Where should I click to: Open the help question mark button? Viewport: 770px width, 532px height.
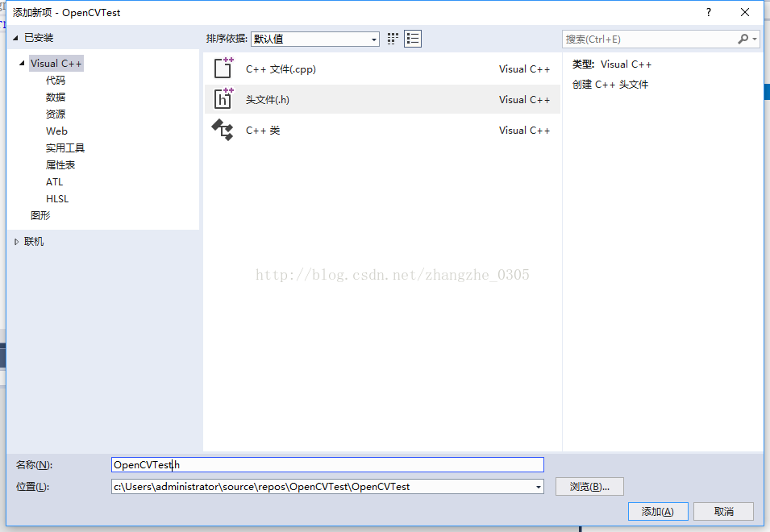click(x=708, y=12)
